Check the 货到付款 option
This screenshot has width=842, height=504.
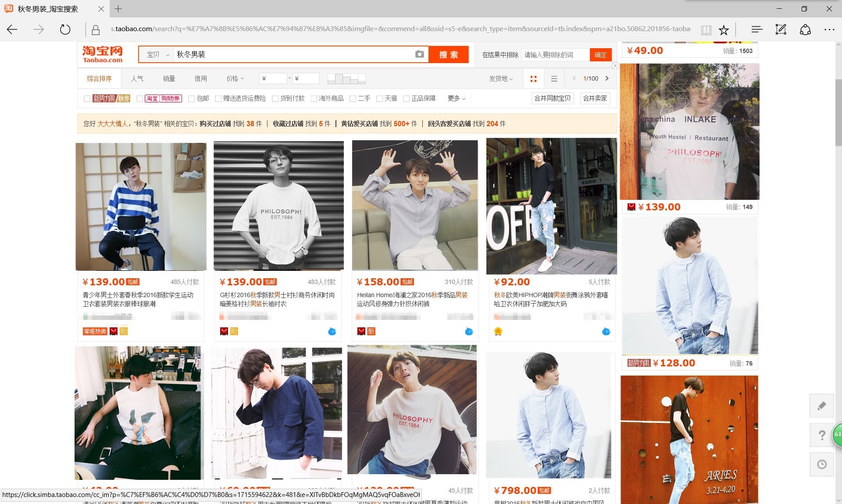pos(275,99)
